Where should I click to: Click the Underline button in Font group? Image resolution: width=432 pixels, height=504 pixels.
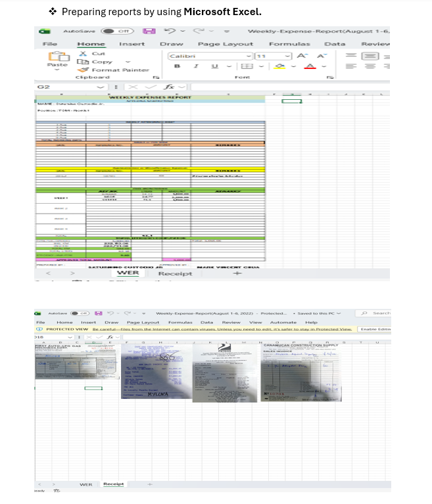click(214, 66)
